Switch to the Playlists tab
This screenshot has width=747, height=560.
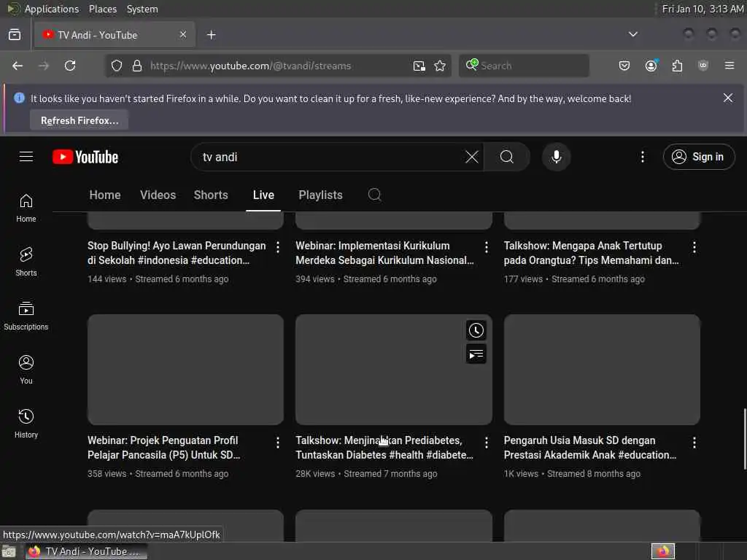coord(320,195)
